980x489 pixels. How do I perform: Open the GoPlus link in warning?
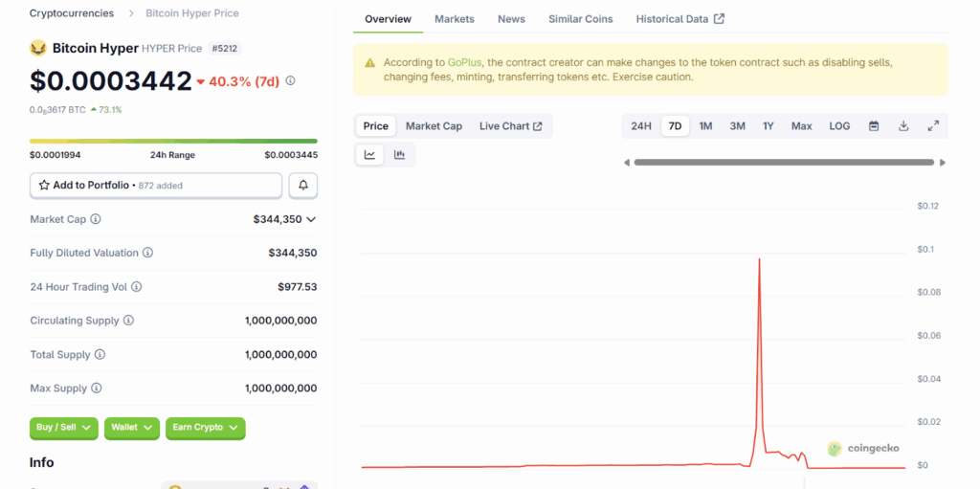464,62
